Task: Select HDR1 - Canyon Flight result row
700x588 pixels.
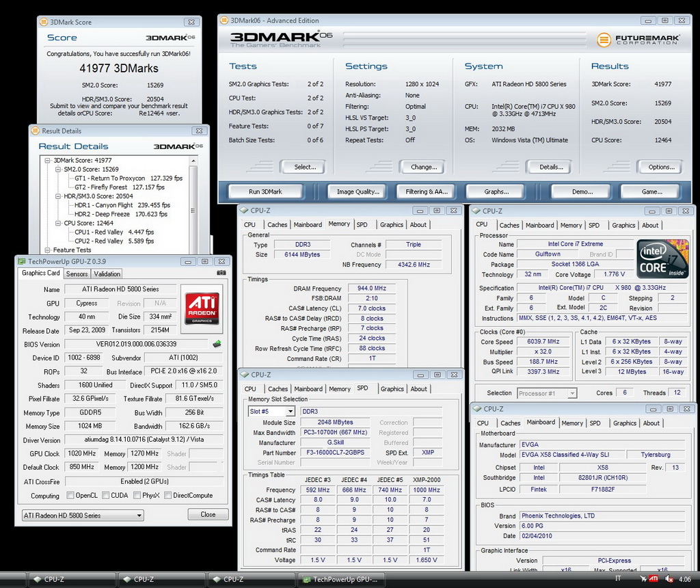Action: [122, 205]
